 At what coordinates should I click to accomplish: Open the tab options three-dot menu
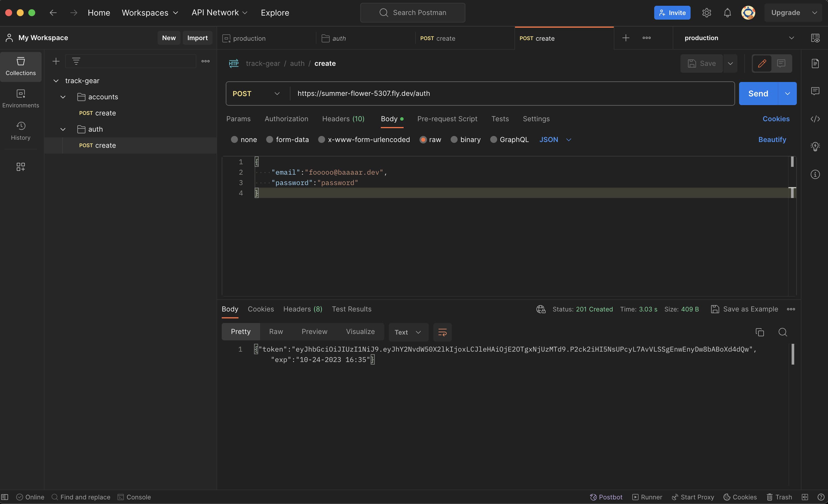[x=646, y=38]
